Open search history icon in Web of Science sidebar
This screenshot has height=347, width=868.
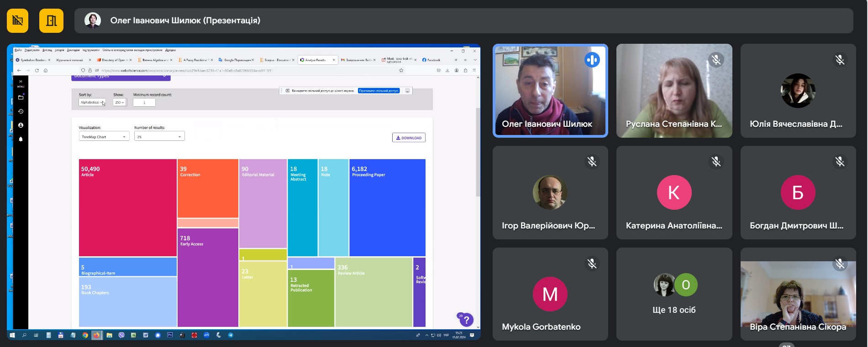tap(21, 111)
